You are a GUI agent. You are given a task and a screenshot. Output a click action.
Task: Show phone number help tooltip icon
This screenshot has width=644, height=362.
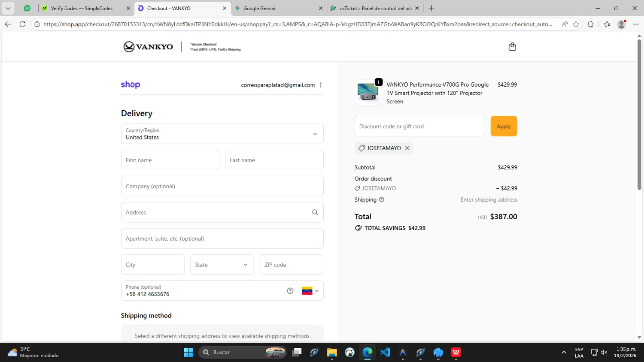pyautogui.click(x=290, y=291)
